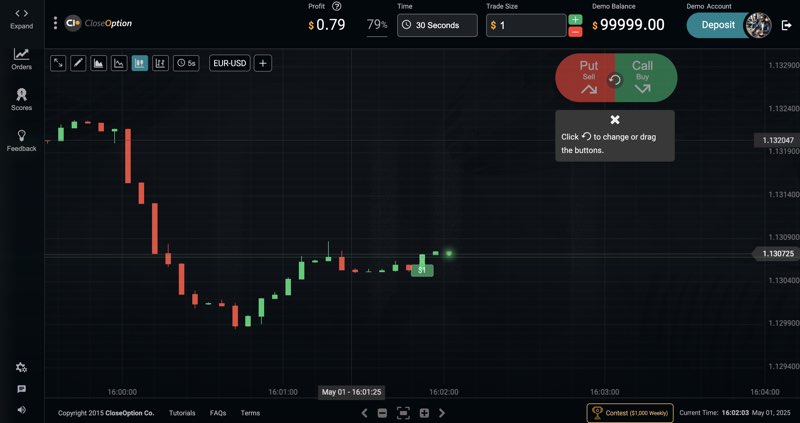Click the Deposit button
The width and height of the screenshot is (800, 423).
click(x=718, y=25)
